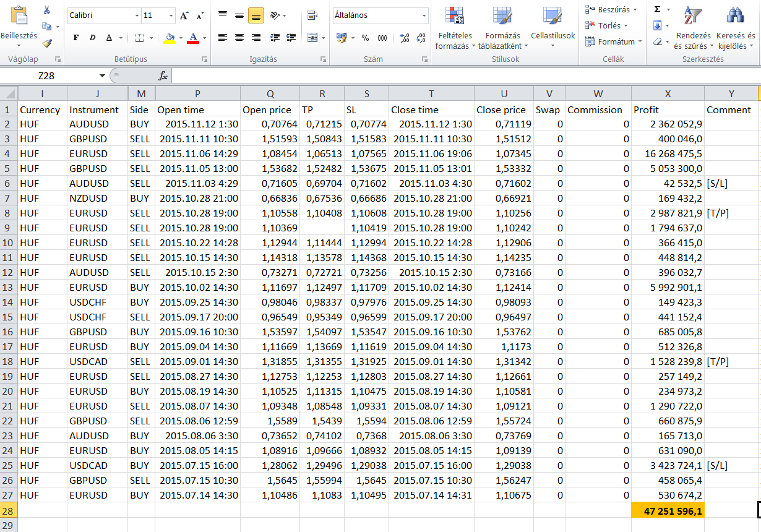The width and height of the screenshot is (761, 532).
Task: Increase font size with the large A icon
Action: pyautogui.click(x=184, y=15)
